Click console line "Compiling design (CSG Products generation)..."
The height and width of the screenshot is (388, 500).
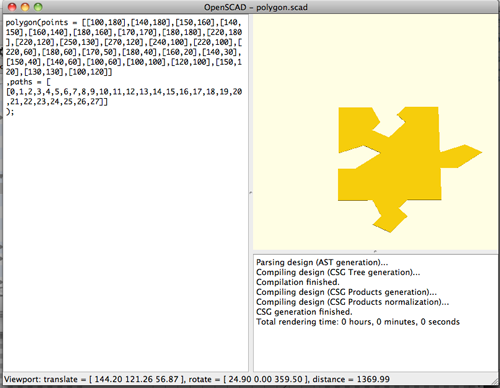[x=346, y=292]
